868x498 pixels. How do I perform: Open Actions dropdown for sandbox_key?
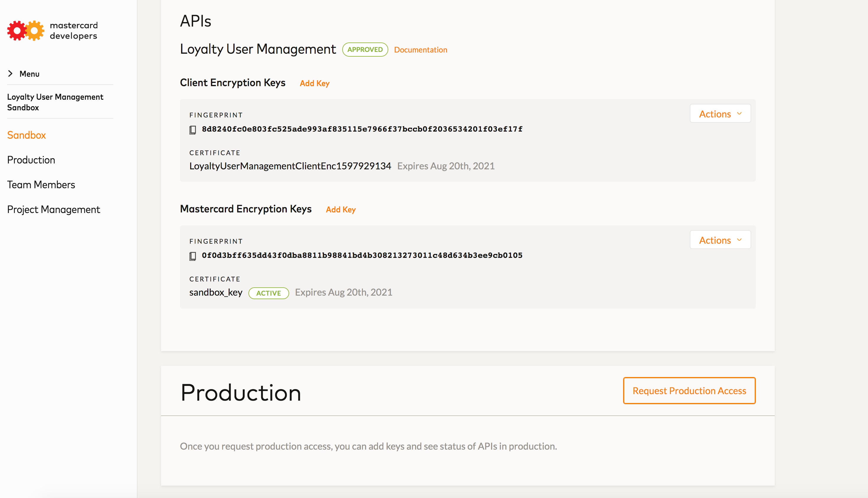point(720,240)
